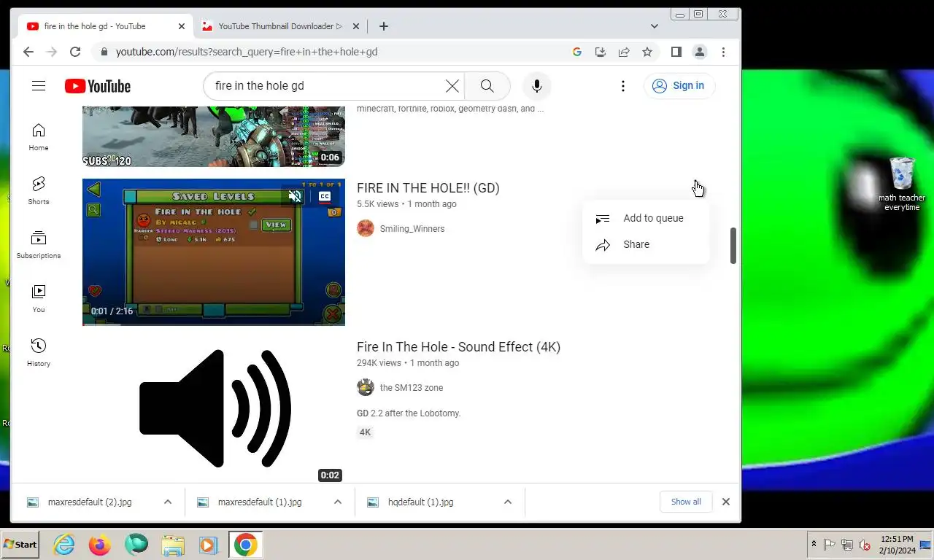This screenshot has height=560, width=934.
Task: Open YouTube settings three-dot menu
Action: point(623,86)
